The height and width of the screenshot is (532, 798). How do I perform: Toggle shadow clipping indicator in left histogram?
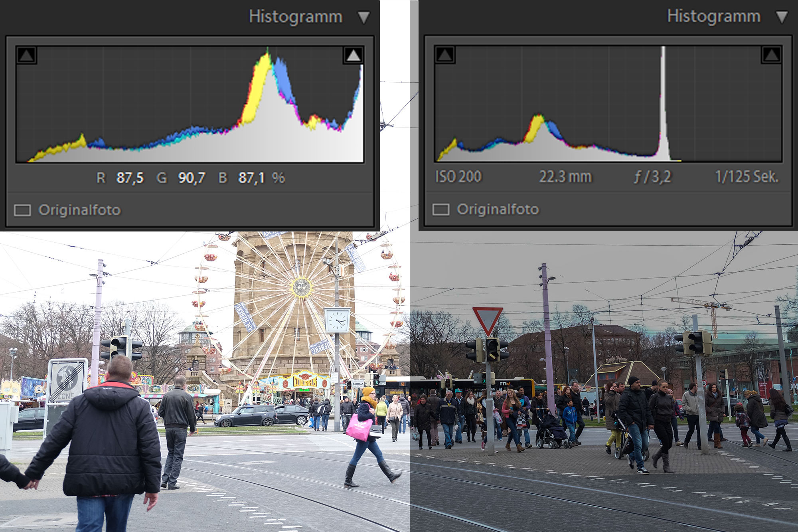(x=27, y=55)
